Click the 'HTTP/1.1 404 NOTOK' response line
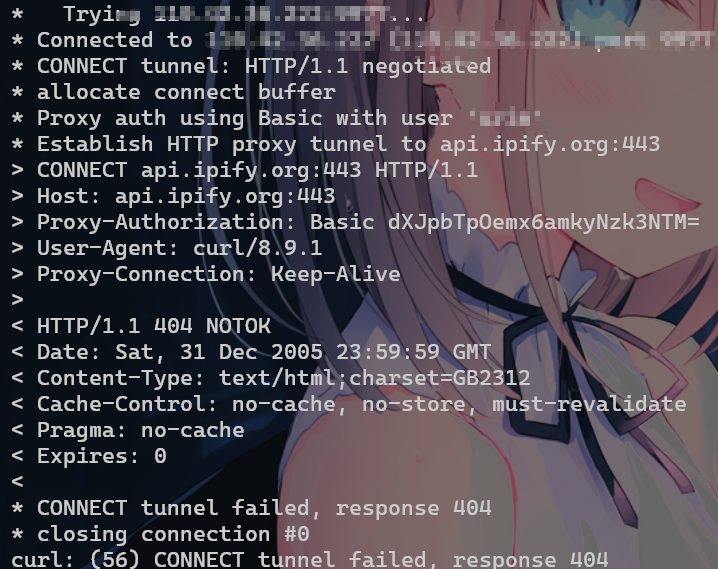 tap(141, 326)
